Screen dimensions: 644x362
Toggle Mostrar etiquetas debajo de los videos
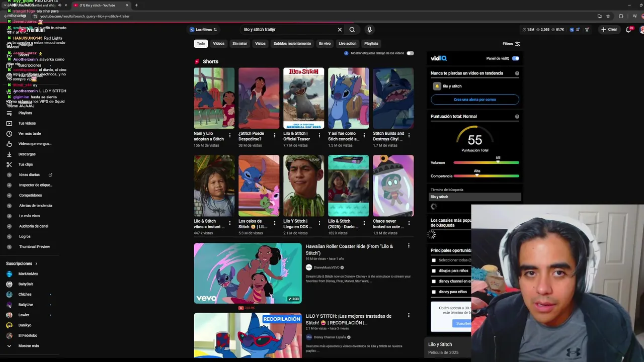point(410,53)
